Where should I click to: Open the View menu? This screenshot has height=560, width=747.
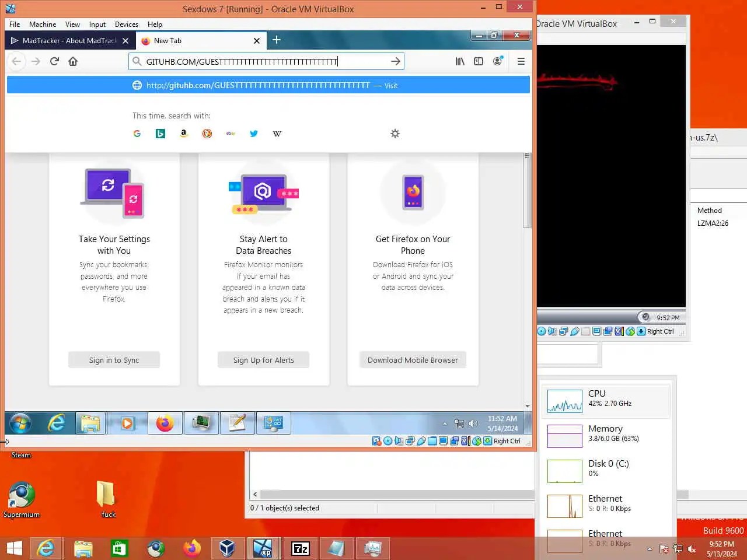coord(72,24)
